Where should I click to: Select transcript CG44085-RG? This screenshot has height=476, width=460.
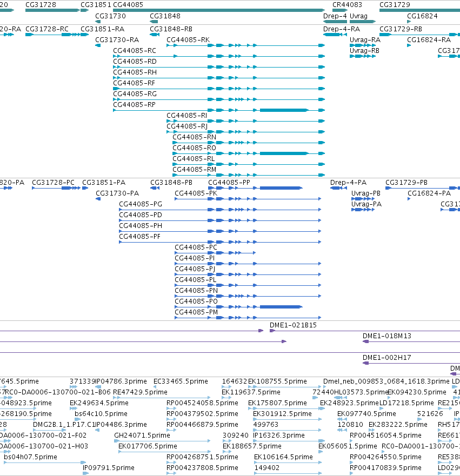tap(135, 94)
